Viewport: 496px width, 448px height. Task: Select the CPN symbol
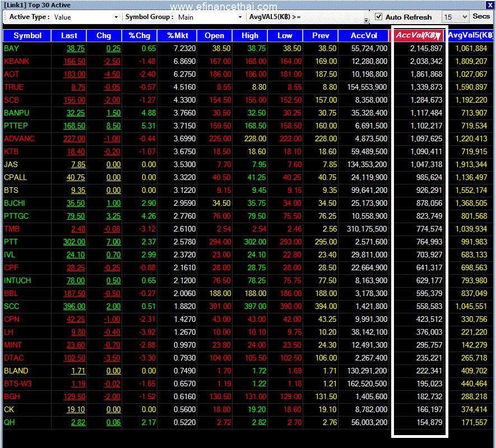(x=12, y=319)
